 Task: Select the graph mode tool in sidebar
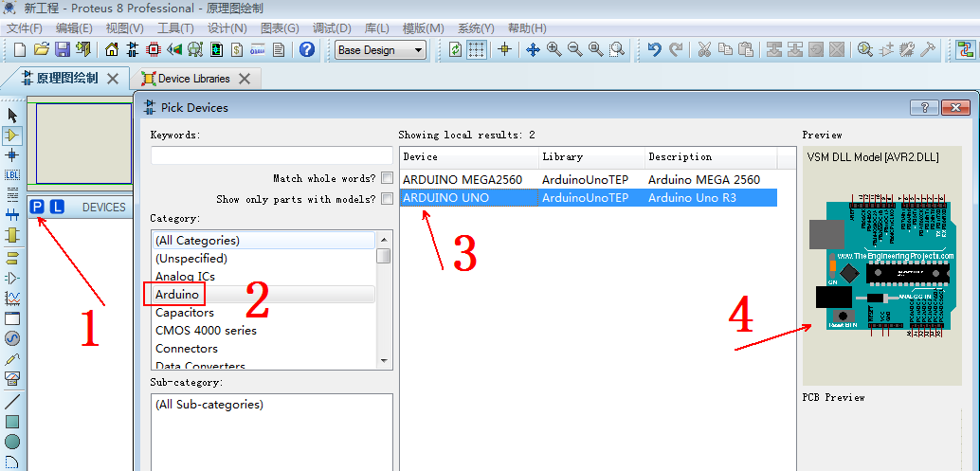coord(12,298)
